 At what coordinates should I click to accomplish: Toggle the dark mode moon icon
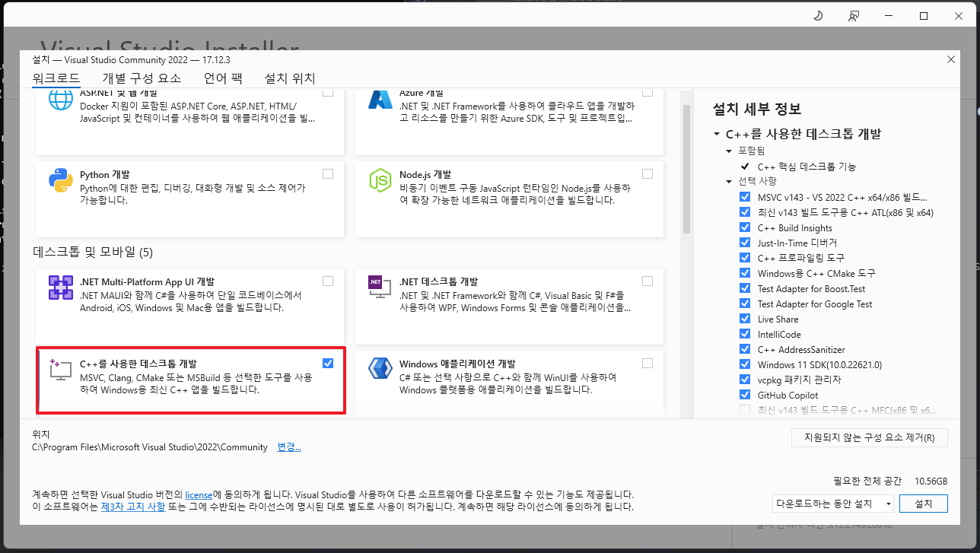click(x=818, y=15)
